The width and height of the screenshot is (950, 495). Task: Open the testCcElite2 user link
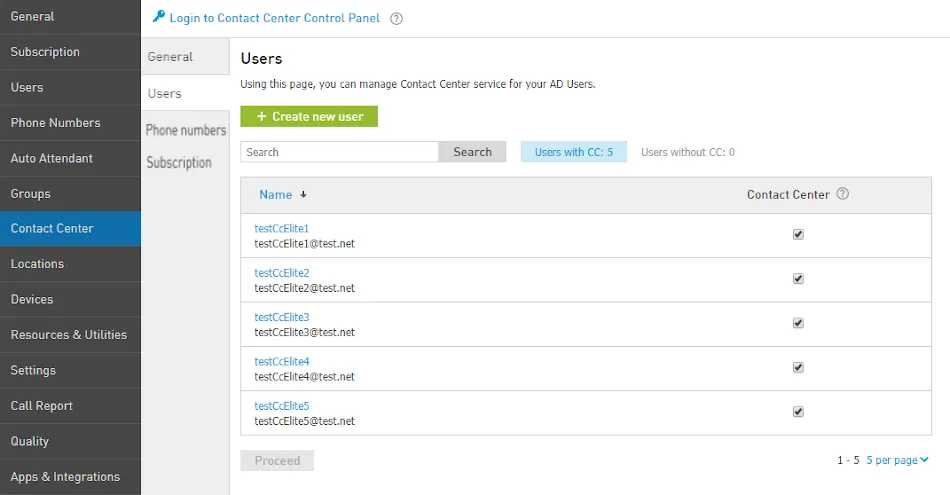click(282, 273)
